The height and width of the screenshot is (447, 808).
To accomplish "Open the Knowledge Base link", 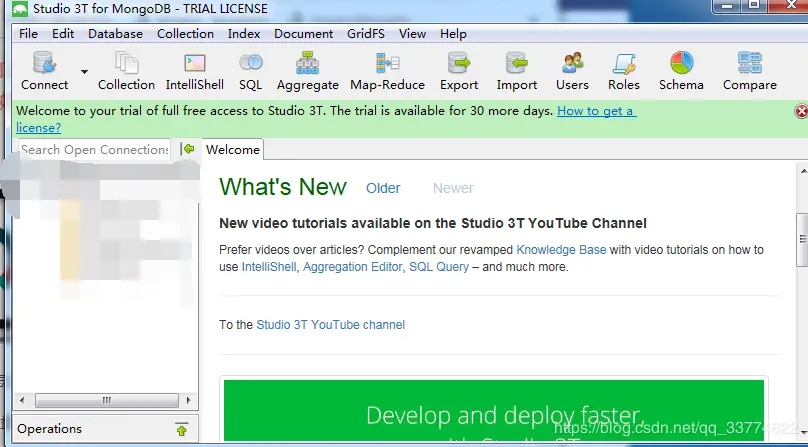I will click(561, 250).
